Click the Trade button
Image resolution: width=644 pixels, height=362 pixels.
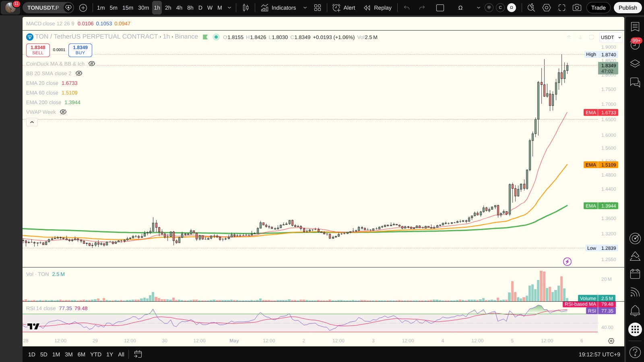coord(598,8)
